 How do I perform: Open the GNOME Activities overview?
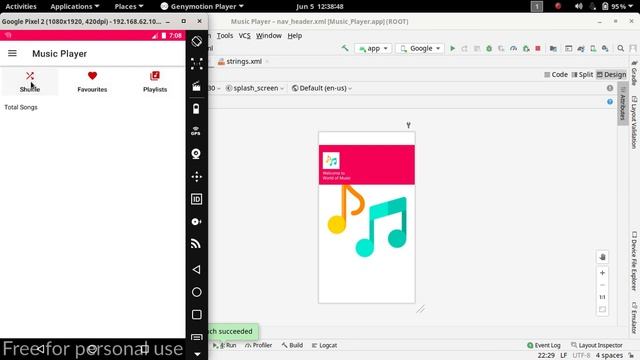tap(21, 6)
